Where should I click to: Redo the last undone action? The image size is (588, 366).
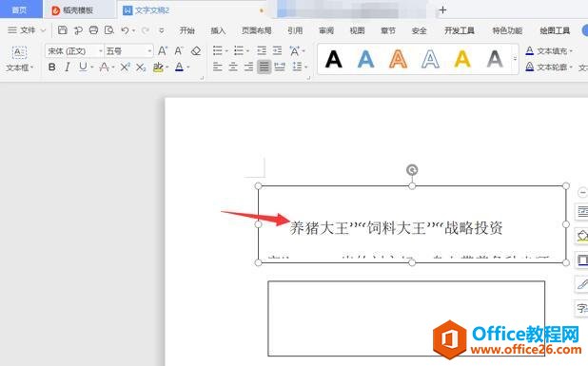pyautogui.click(x=146, y=30)
